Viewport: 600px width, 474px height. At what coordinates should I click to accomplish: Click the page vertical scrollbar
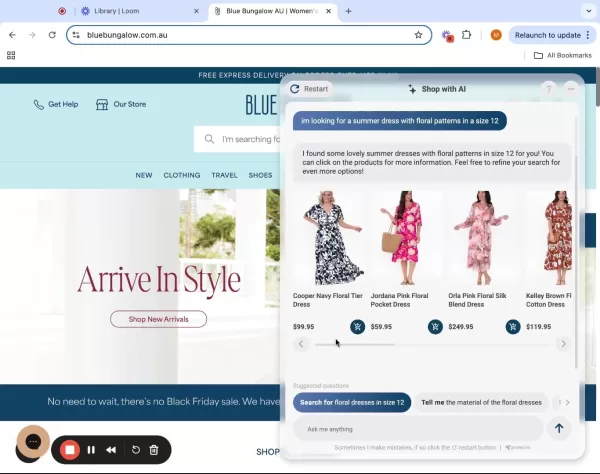597,87
